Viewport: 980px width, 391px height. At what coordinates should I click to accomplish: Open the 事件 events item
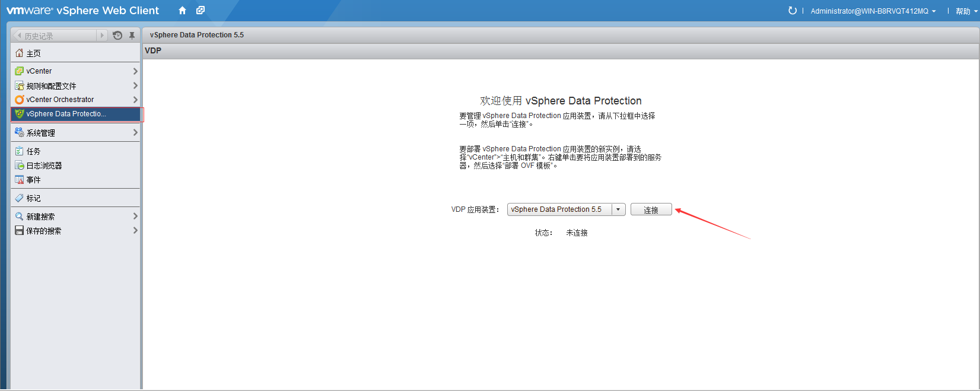(75, 180)
